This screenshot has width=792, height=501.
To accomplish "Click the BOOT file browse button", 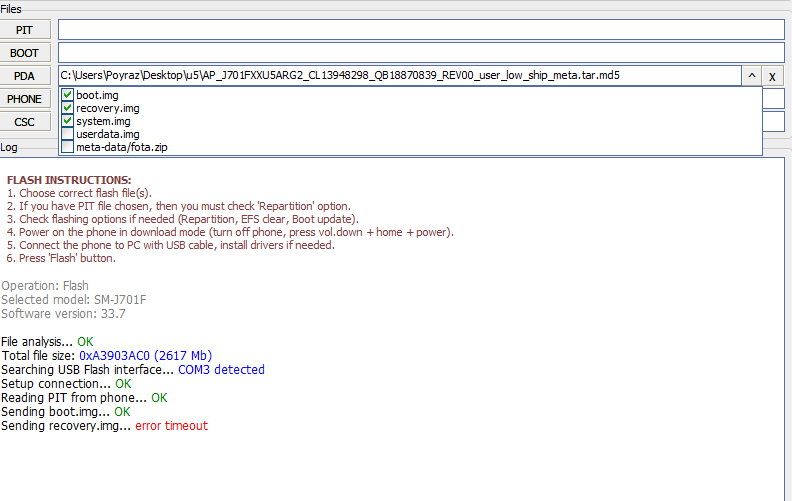I will click(x=25, y=53).
